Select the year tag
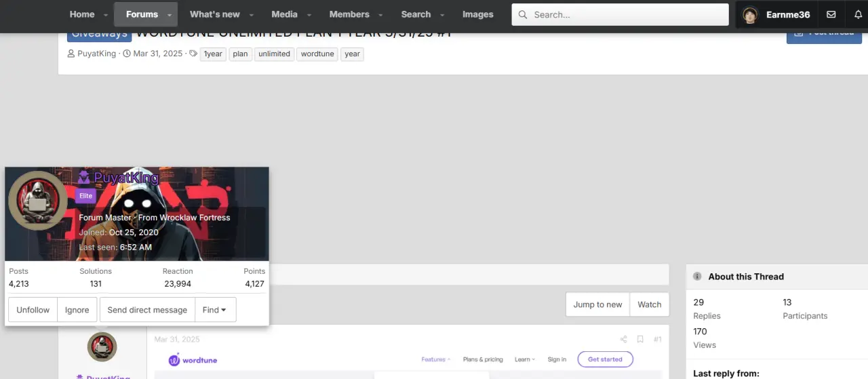The image size is (868, 379). click(x=352, y=54)
